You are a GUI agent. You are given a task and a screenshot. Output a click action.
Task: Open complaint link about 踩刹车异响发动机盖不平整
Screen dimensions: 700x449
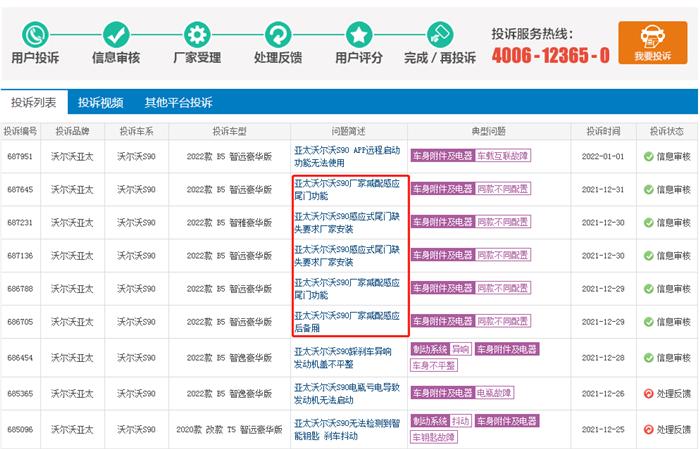pos(342,358)
